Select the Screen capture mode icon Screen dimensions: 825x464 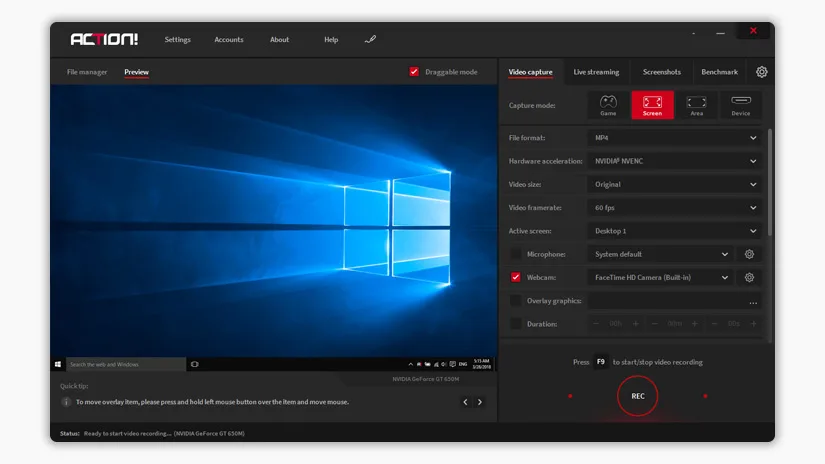(x=652, y=105)
